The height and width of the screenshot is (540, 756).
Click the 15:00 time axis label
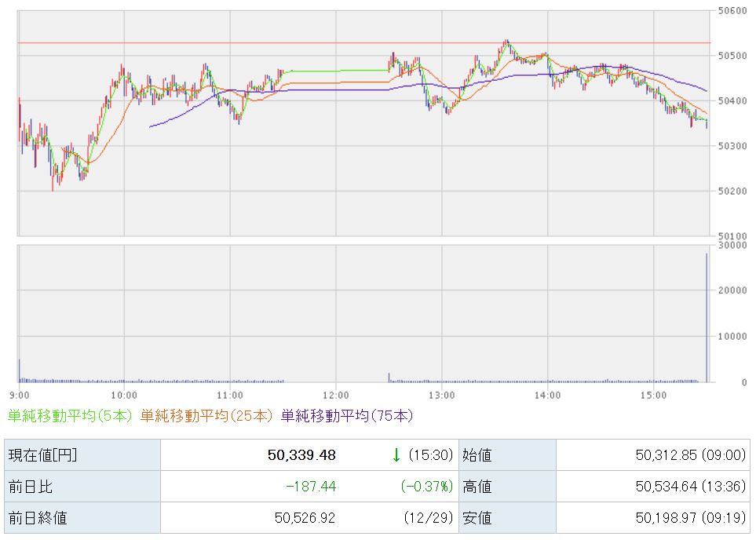(x=653, y=394)
